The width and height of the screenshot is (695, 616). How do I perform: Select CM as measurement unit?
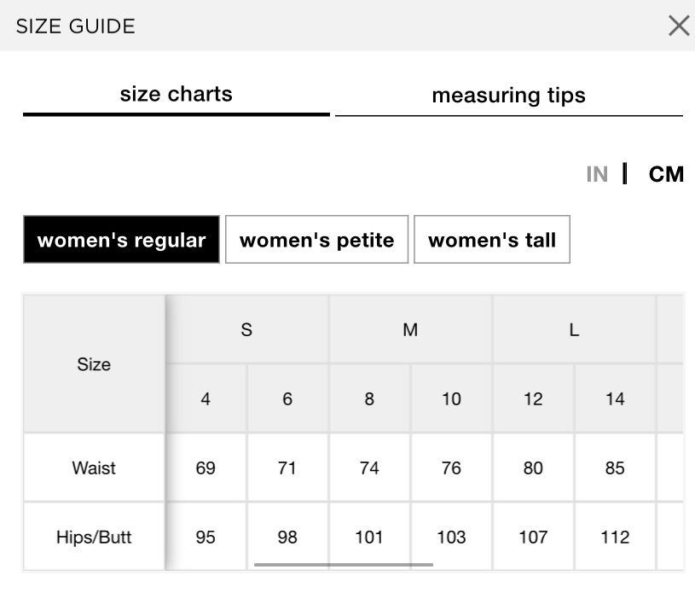tap(666, 174)
